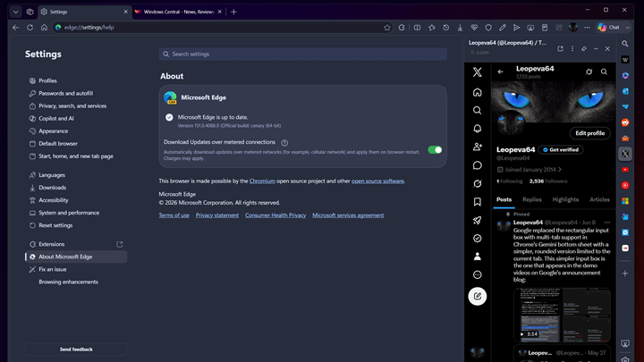Open the X home feed icon

click(477, 92)
